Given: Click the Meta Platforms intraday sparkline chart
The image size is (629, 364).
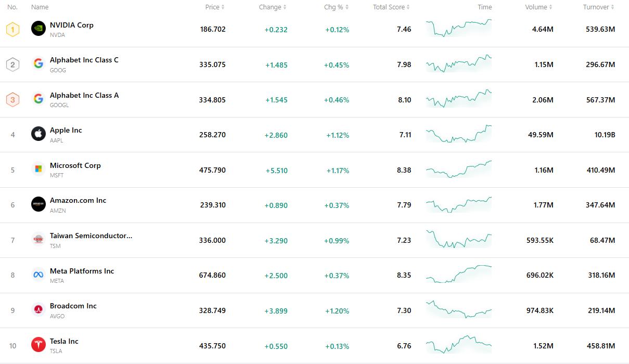Looking at the screenshot, I should point(458,275).
